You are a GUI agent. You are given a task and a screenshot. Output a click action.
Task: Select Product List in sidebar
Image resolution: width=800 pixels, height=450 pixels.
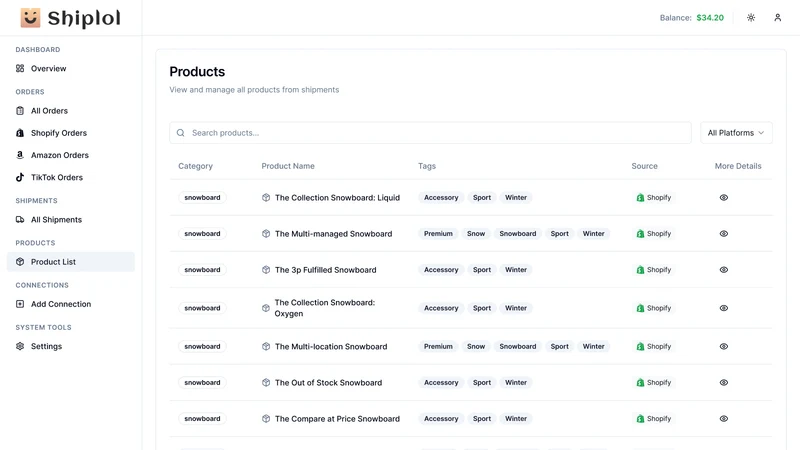coord(71,262)
